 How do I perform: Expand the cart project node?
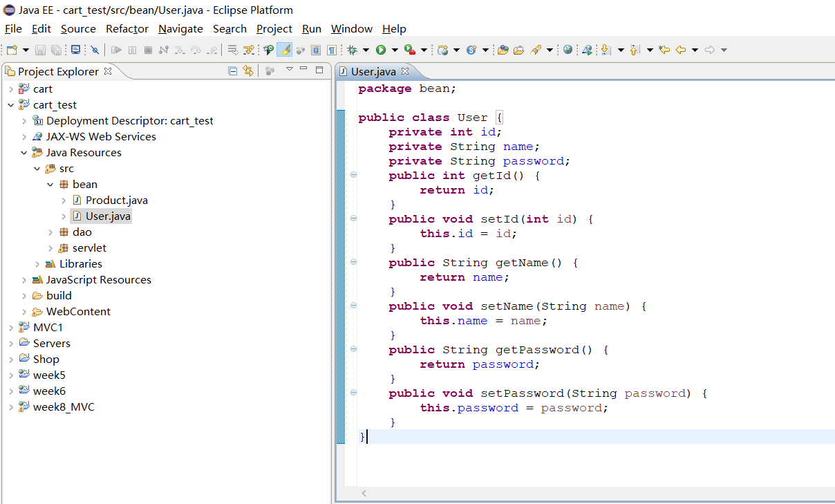pos(10,89)
